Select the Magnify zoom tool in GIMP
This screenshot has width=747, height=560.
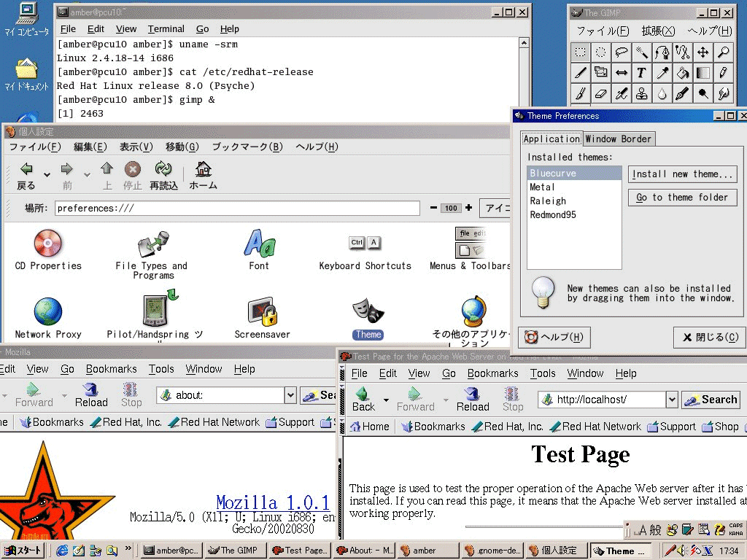point(724,52)
